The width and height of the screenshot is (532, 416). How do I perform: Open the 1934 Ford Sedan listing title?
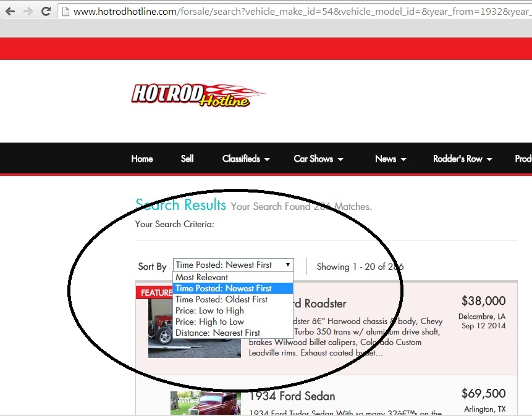click(x=292, y=396)
